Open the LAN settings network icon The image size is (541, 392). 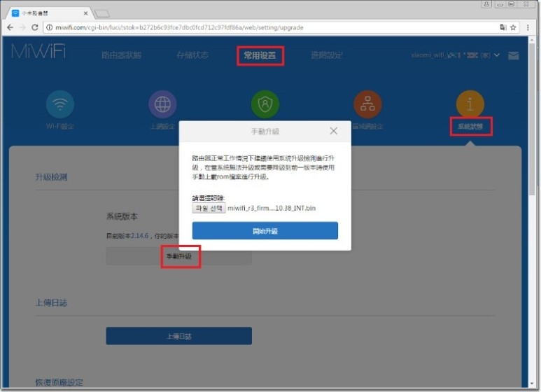pyautogui.click(x=367, y=104)
